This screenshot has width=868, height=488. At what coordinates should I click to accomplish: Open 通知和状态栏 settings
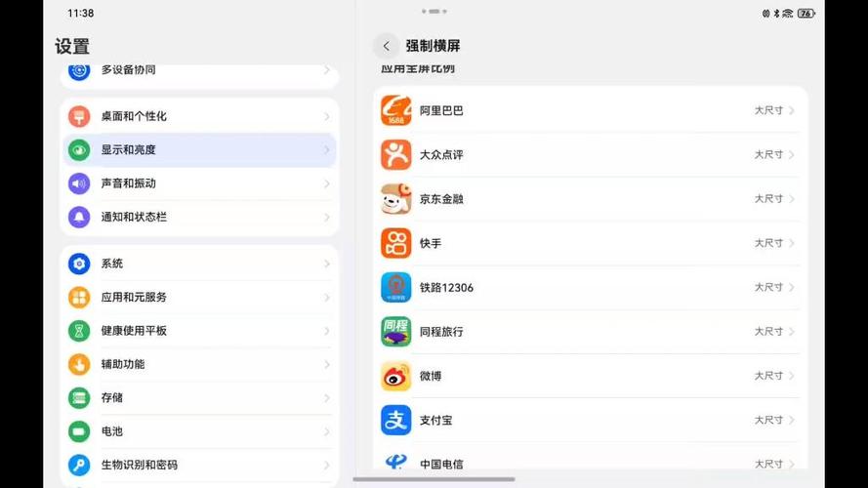click(199, 217)
